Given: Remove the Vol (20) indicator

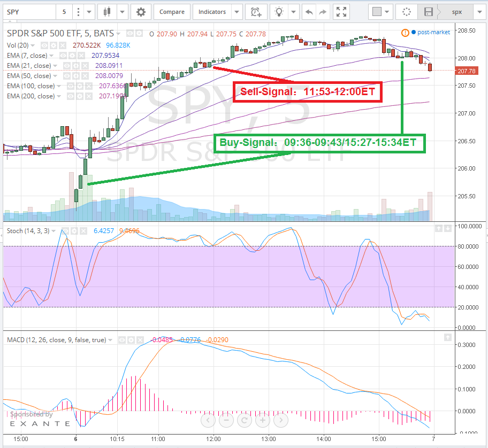Looking at the screenshot, I should (63, 45).
